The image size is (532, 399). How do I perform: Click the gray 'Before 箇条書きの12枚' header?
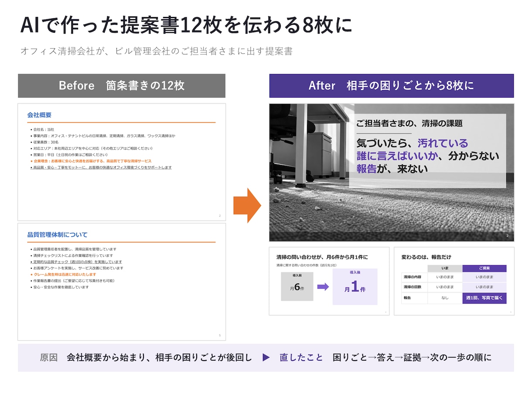click(x=122, y=85)
